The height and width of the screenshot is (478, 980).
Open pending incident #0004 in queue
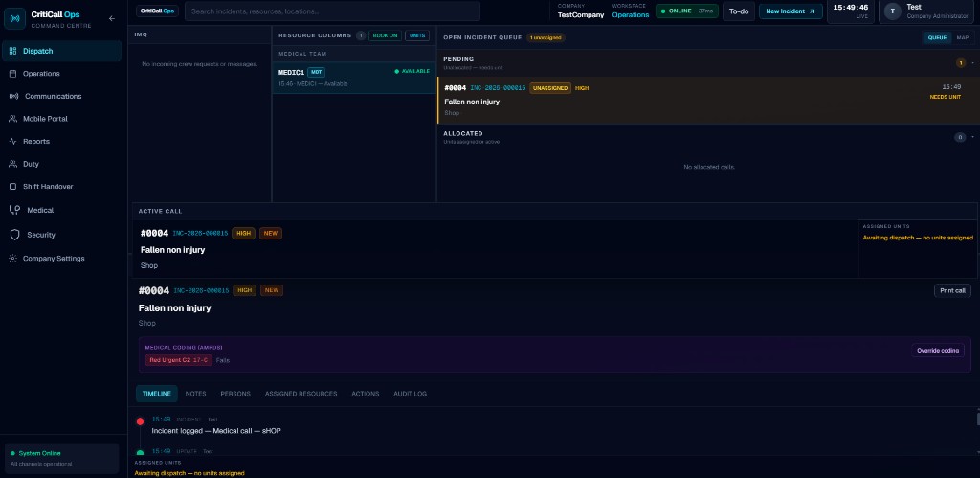tap(707, 101)
